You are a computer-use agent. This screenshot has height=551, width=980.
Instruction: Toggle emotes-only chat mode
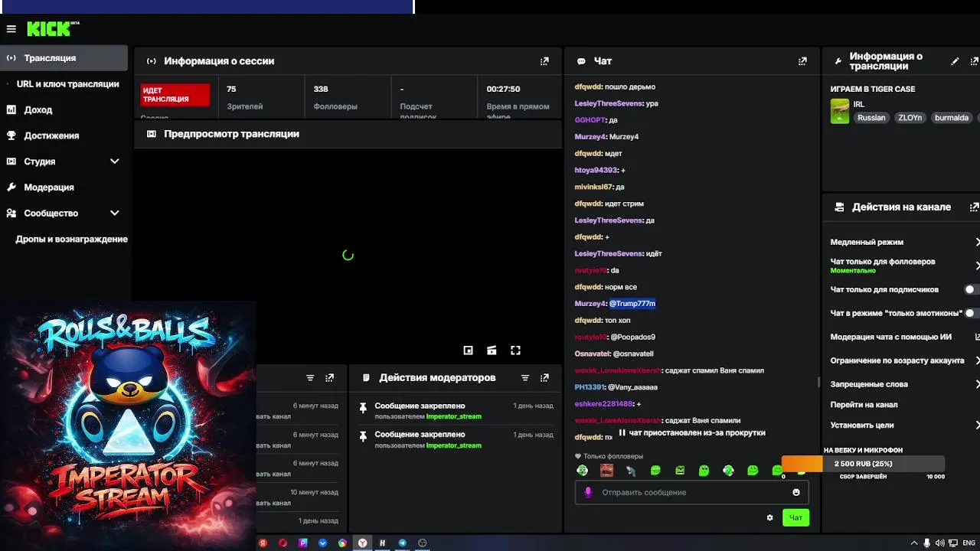[x=972, y=313]
